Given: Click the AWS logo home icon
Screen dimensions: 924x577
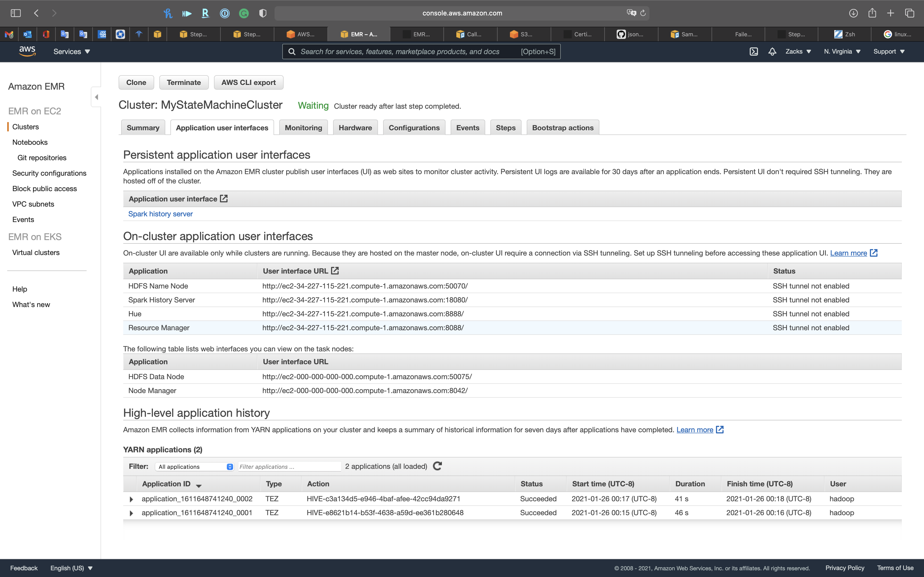Looking at the screenshot, I should tap(27, 51).
